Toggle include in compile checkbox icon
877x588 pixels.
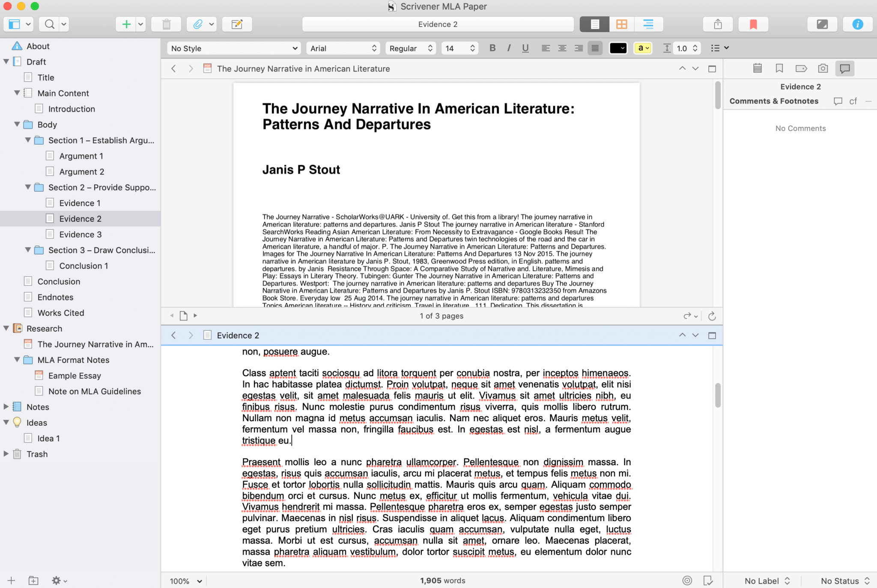pyautogui.click(x=708, y=580)
